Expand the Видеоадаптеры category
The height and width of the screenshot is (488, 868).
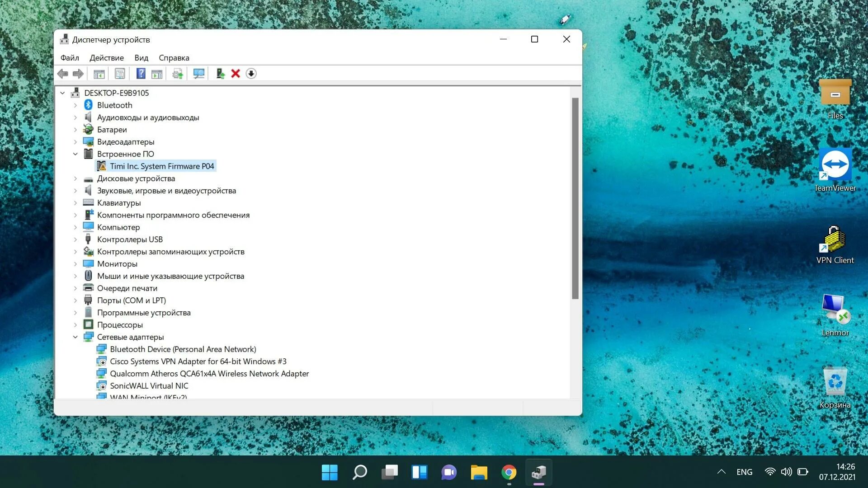pos(75,142)
